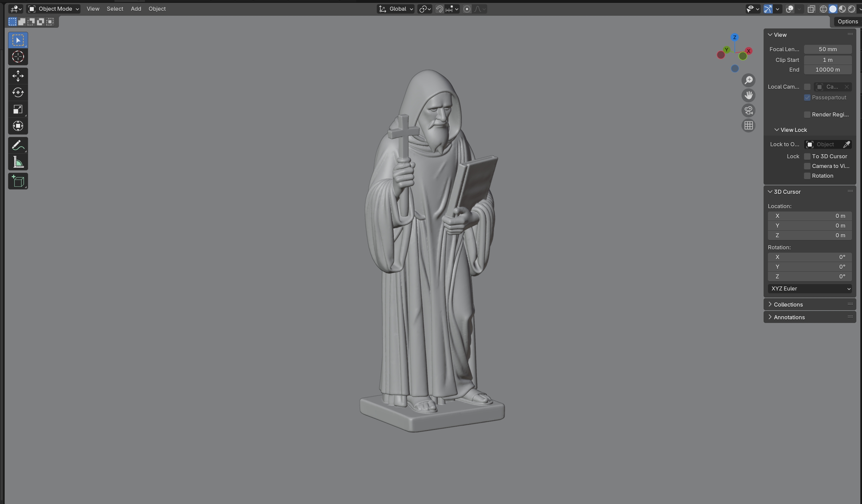Click the Focal Length 50 mm field

828,49
